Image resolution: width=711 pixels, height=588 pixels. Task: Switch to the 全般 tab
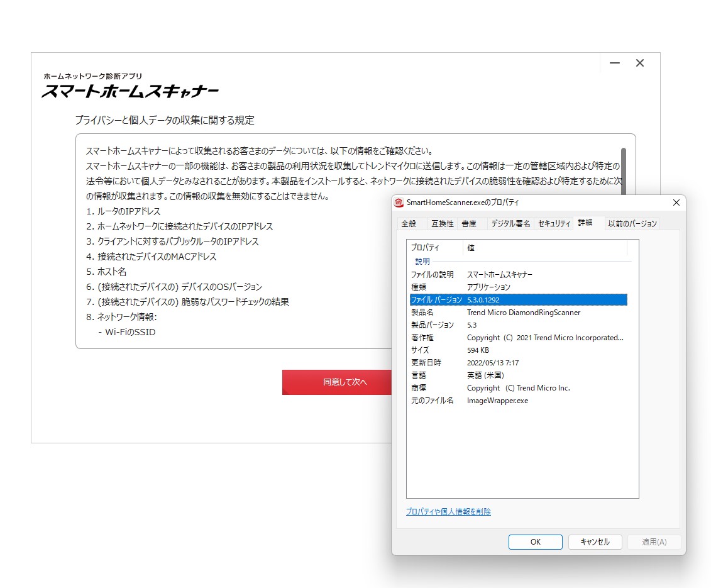(411, 223)
